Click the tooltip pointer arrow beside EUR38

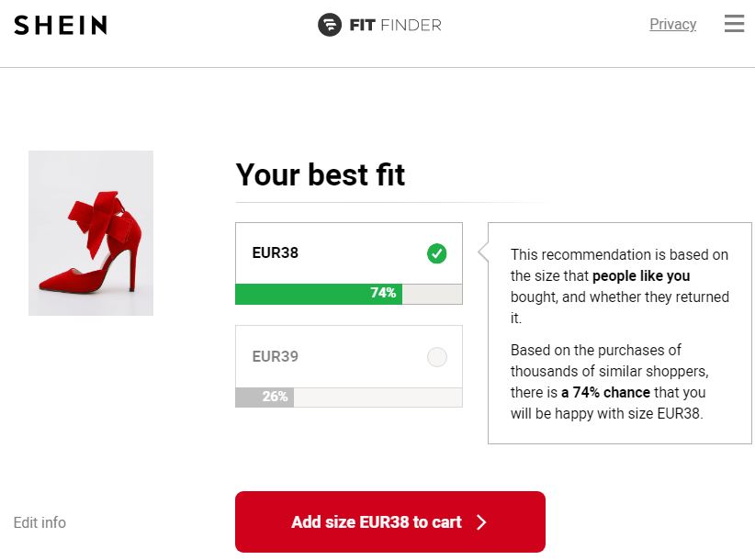483,252
